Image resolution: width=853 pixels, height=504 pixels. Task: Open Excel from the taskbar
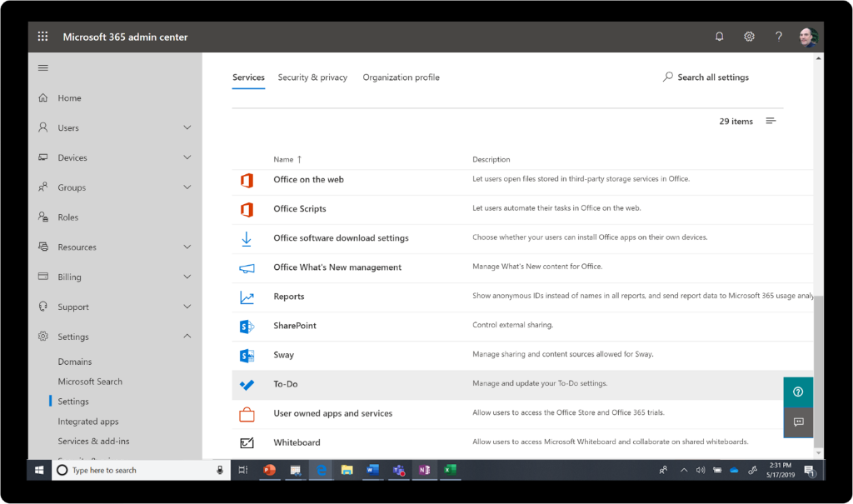click(x=450, y=470)
